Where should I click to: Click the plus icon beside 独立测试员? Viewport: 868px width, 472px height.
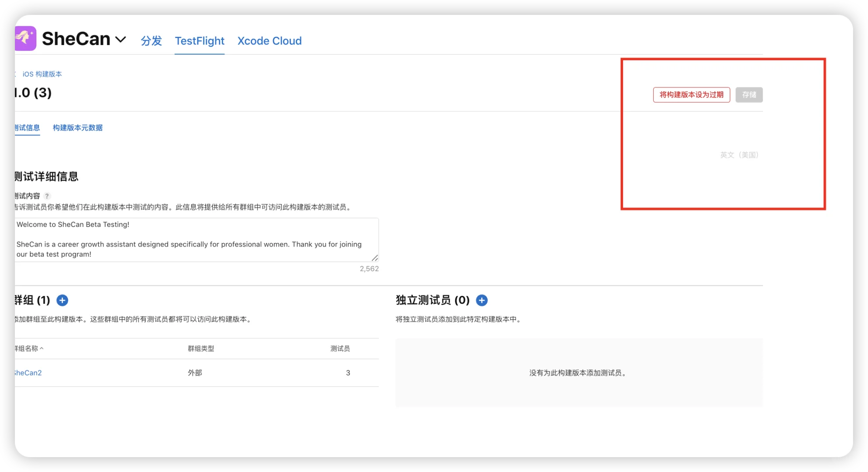coord(482,300)
